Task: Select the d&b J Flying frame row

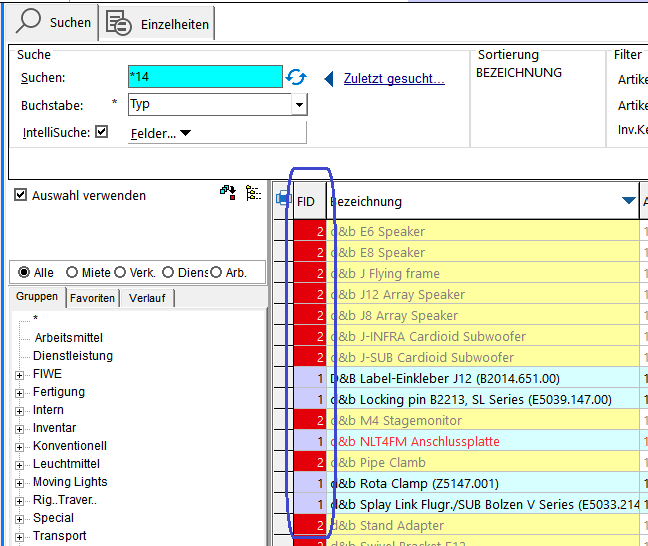Action: (x=483, y=273)
